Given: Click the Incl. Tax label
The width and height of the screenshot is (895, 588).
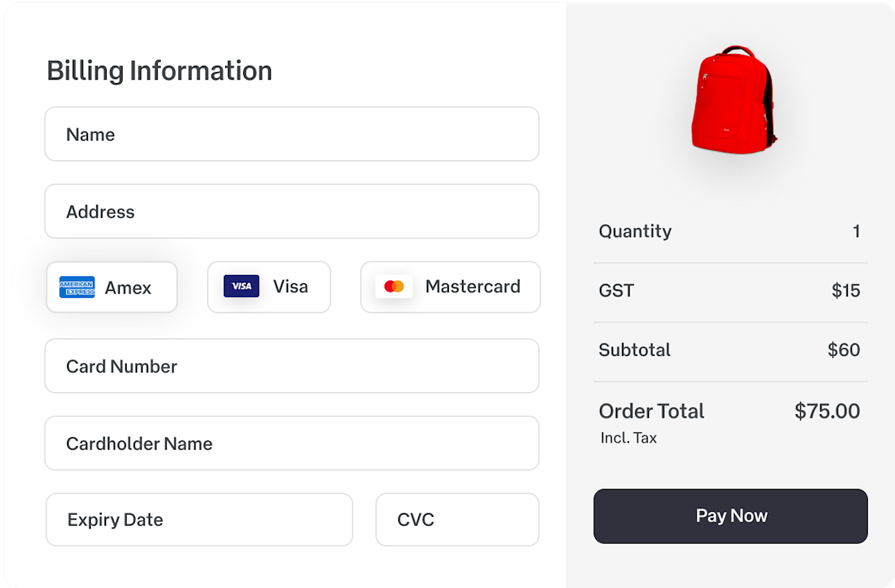Looking at the screenshot, I should pos(628,438).
